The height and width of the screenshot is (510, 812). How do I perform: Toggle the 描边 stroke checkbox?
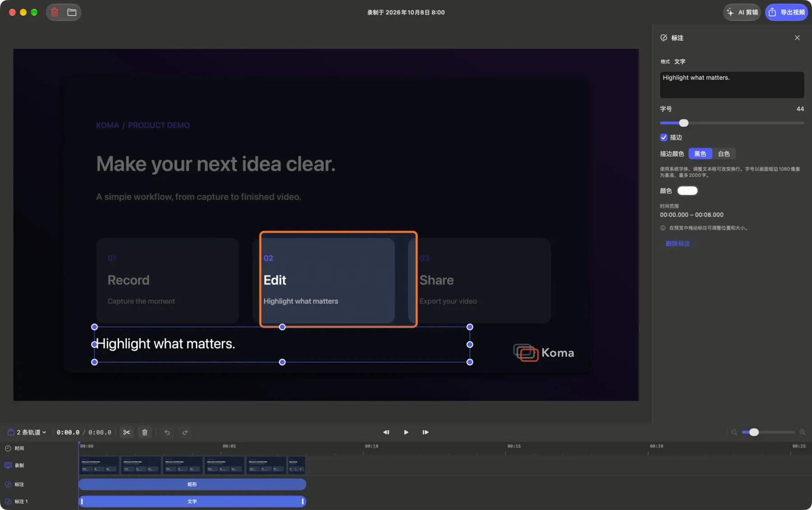tap(664, 137)
